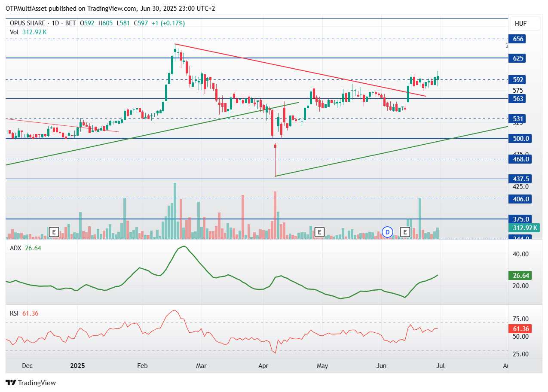Image resolution: width=548 pixels, height=392 pixels.
Task: Click the earnings E marker near December
Action: (x=54, y=232)
